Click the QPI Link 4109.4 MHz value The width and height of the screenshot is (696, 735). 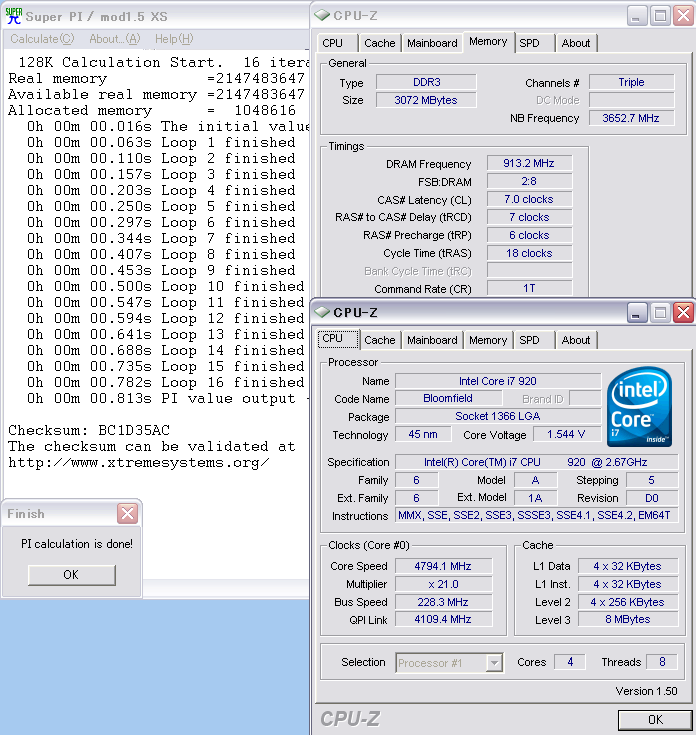coord(443,619)
